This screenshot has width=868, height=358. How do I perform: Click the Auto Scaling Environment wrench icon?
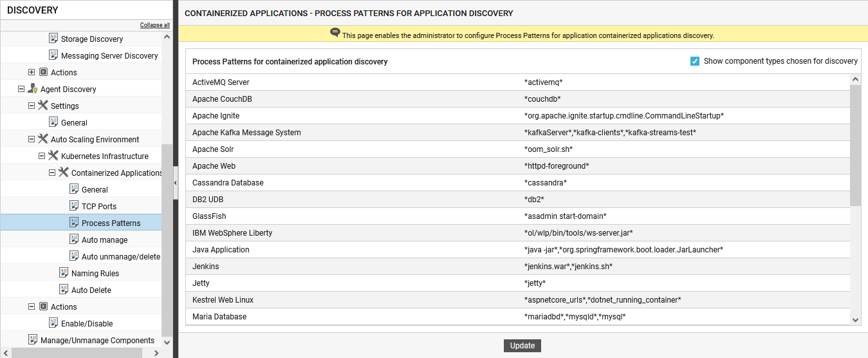point(43,139)
